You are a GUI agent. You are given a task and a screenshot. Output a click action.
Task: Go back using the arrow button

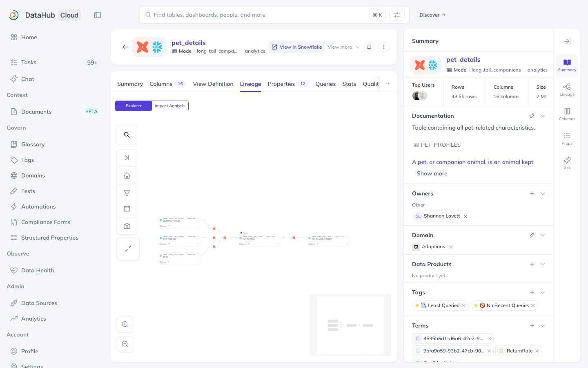click(x=125, y=47)
